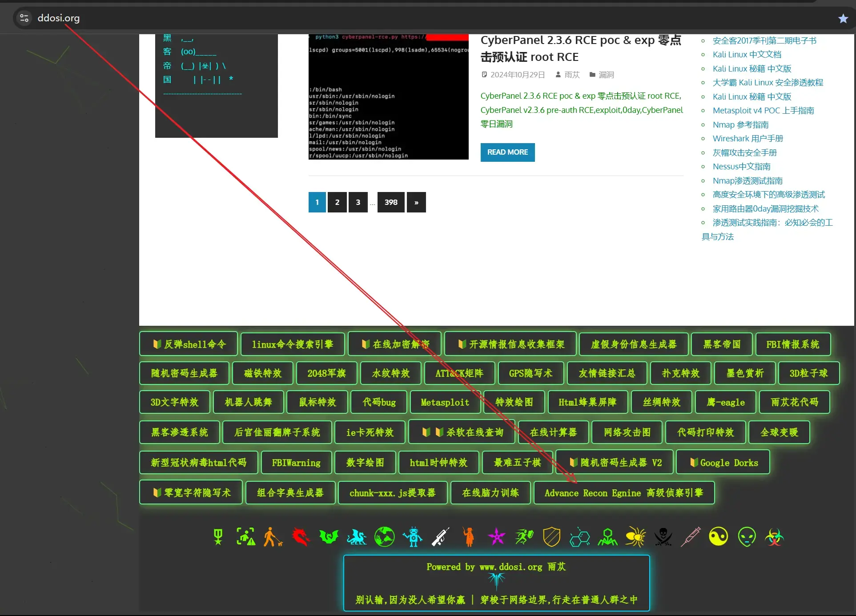Click the green alien head icon
This screenshot has height=616, width=856.
click(747, 537)
